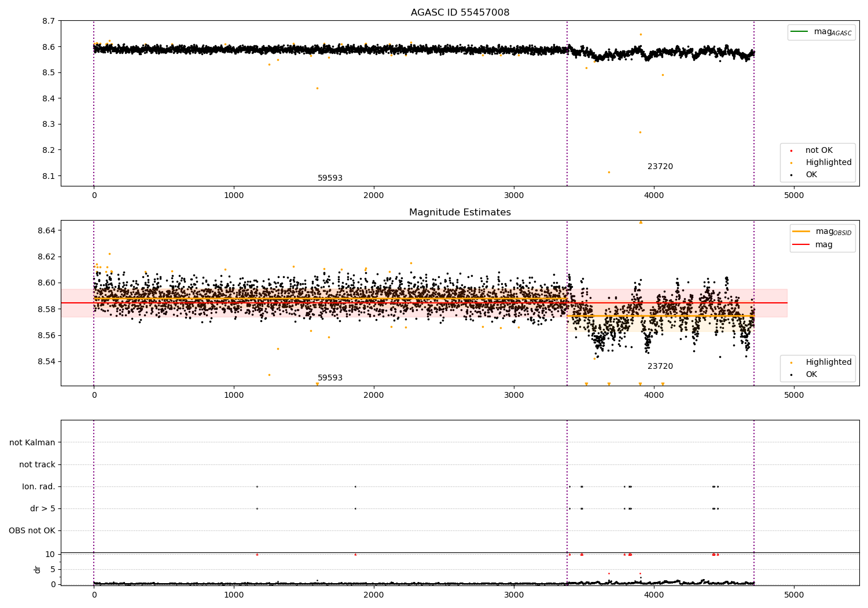Click the 59593 obsid label in top plot
868x608 pixels.
point(330,178)
